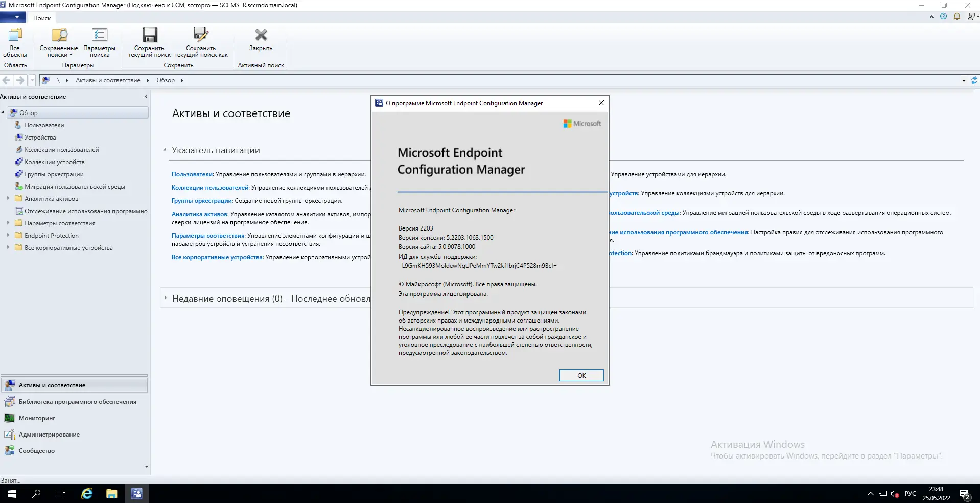Click Активы и соответствие in the breadcrumb

(108, 80)
